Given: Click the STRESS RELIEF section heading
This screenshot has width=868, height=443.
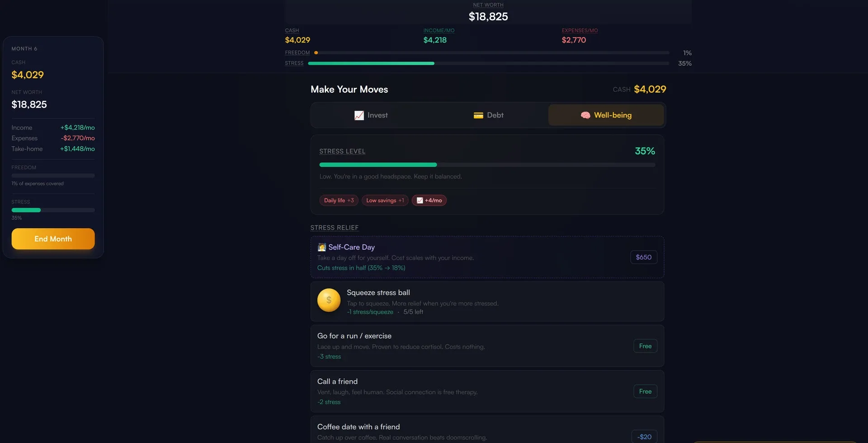Looking at the screenshot, I should tap(334, 228).
